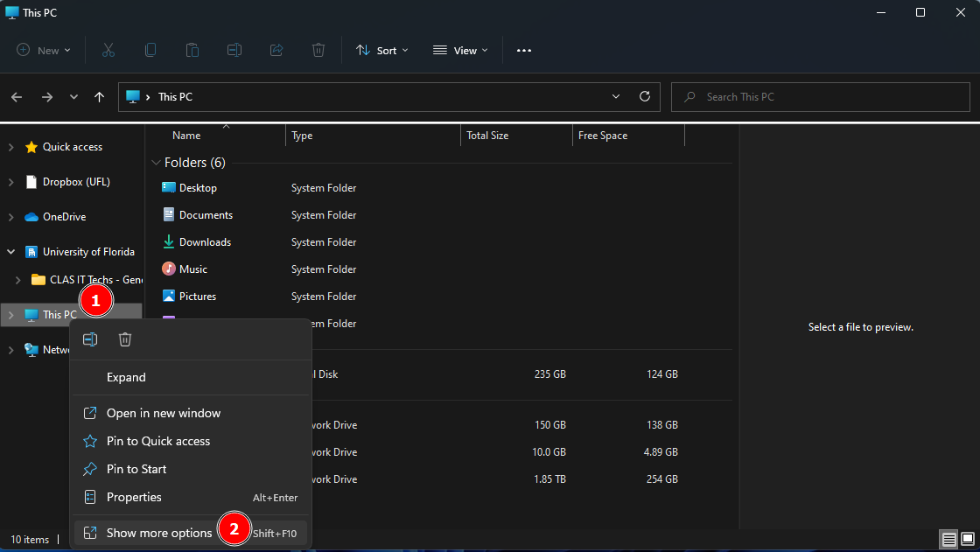Viewport: 980px width, 552px height.
Task: Switch to large thumbnails view icon in status bar
Action: [x=968, y=539]
